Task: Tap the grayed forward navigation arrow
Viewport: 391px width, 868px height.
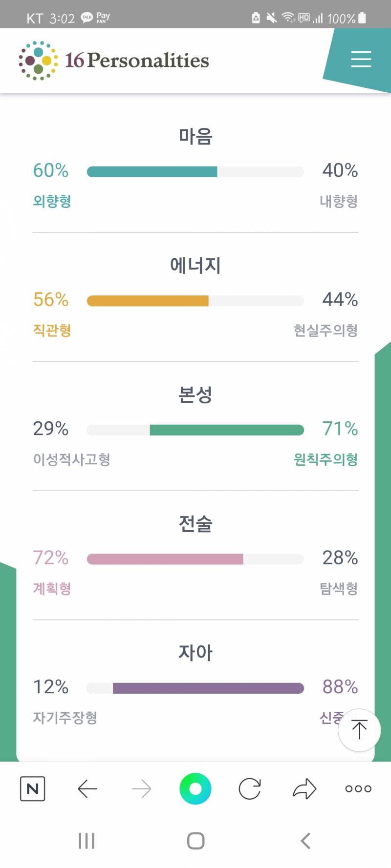Action: [141, 789]
